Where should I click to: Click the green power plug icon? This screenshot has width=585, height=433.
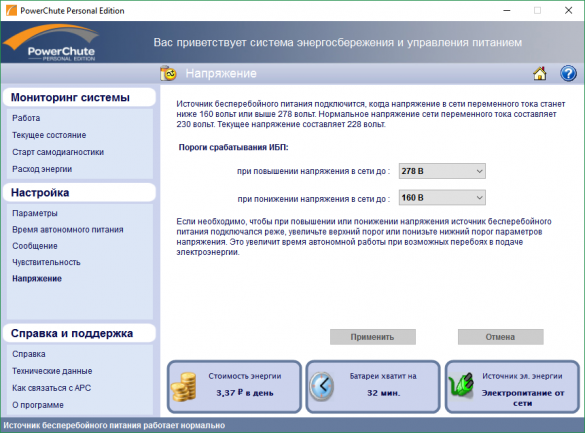click(461, 385)
